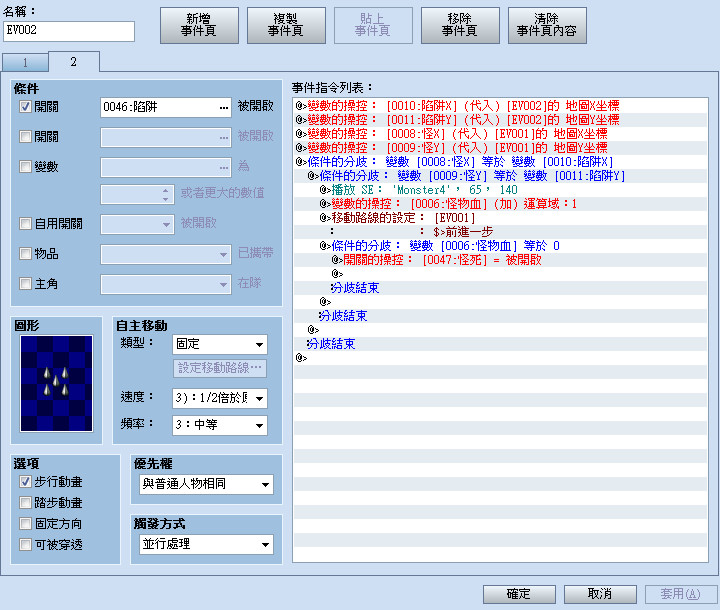Viewport: 720px width, 610px height.
Task: Enable the 自用開關 condition checkbox
Action: point(25,224)
